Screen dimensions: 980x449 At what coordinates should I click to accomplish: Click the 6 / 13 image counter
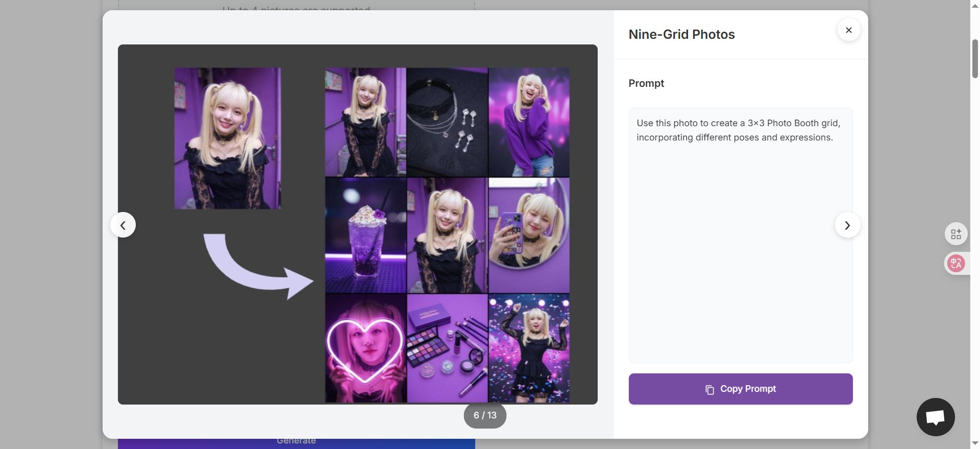pos(485,415)
